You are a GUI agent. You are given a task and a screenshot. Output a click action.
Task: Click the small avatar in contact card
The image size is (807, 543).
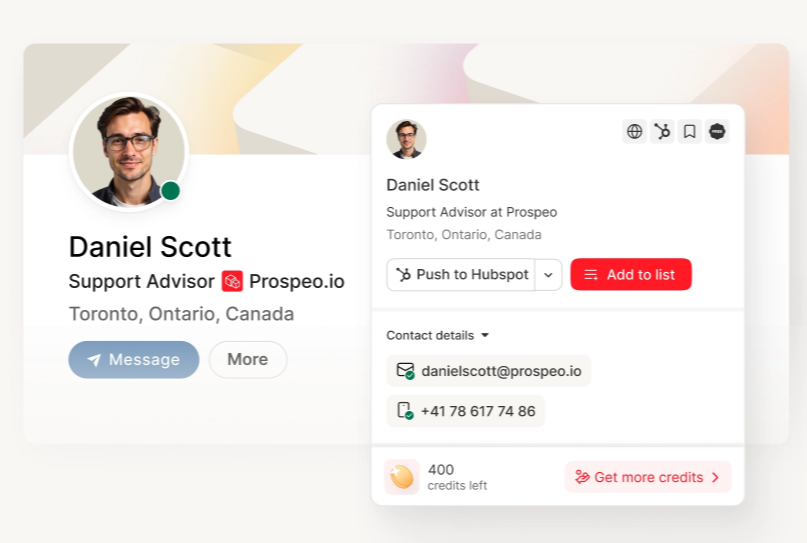[406, 139]
